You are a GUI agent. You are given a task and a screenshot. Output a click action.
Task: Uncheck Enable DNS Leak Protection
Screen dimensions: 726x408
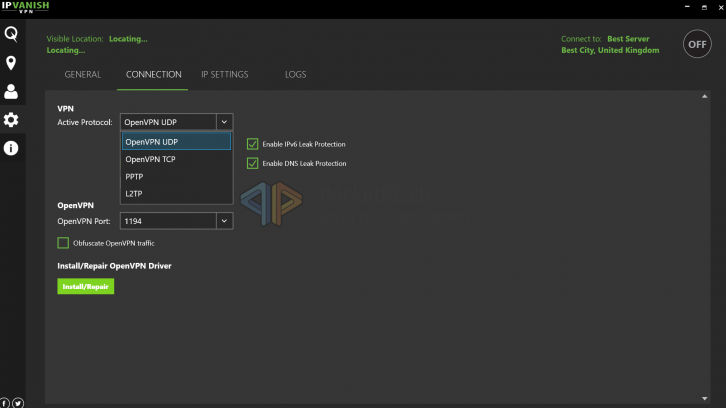(x=252, y=163)
